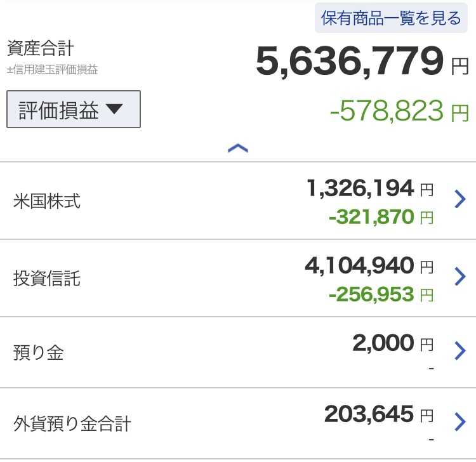476x462 pixels.
Task: Select the 投資信託 row label
Action: tap(47, 279)
